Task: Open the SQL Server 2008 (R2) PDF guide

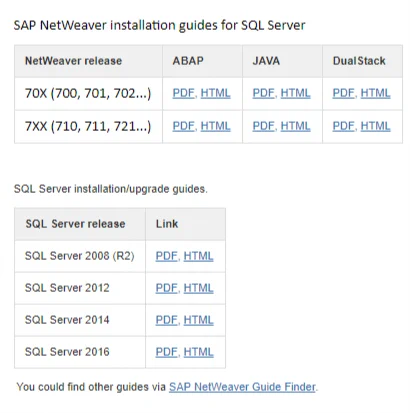Action: [x=166, y=256]
